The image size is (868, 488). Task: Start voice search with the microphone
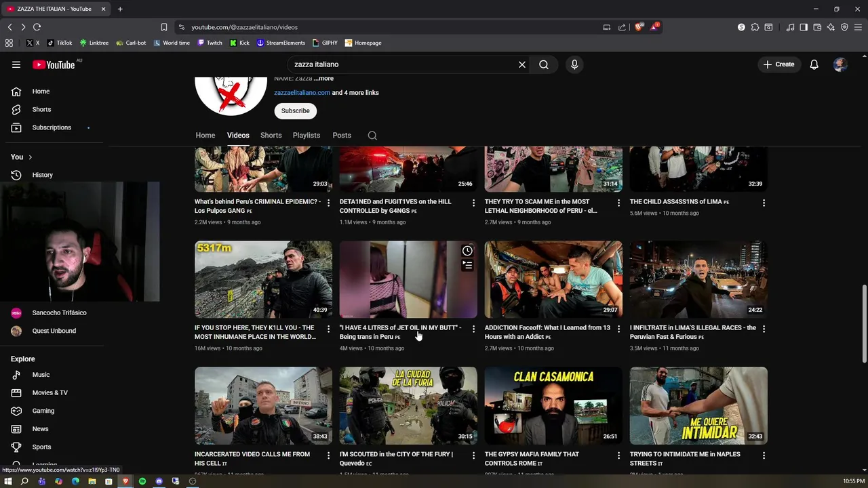coord(574,64)
